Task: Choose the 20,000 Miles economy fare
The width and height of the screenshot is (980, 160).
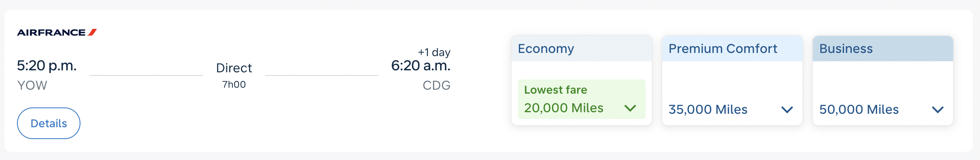Action: 564,108
